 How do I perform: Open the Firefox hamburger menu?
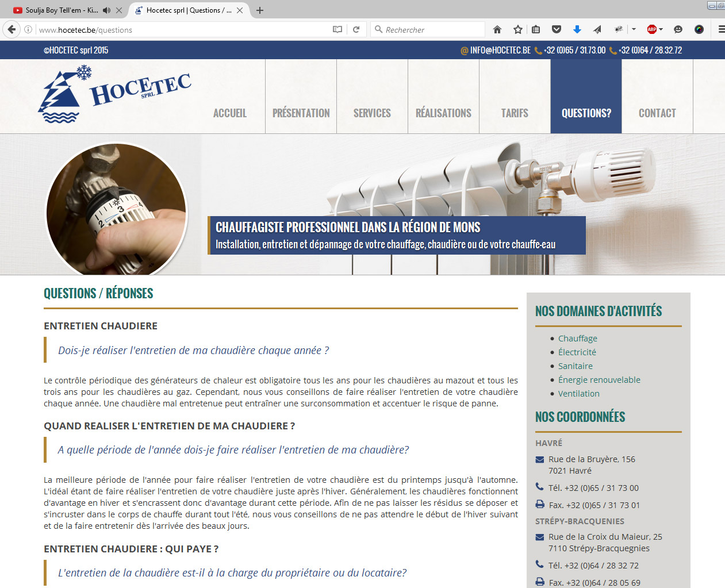[x=721, y=29]
